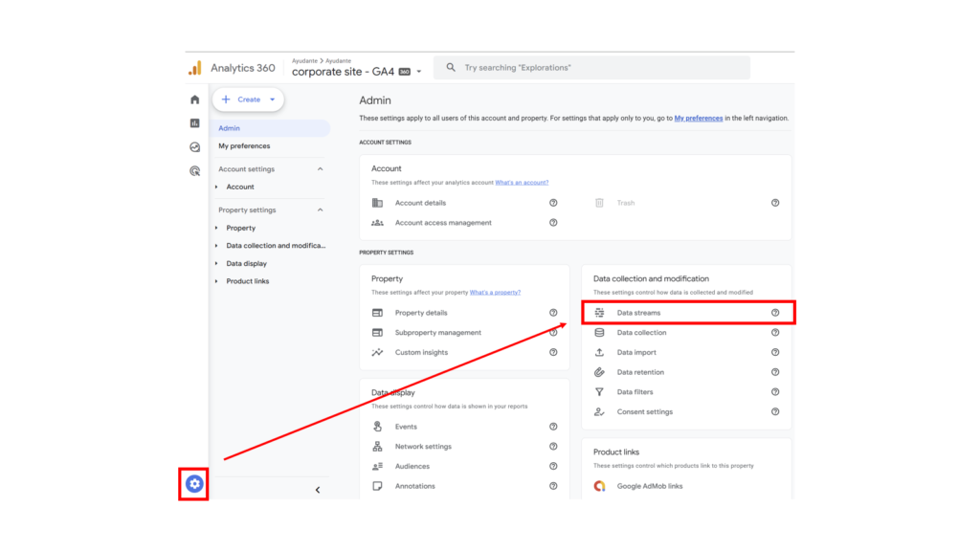Click help icon next to Trash

click(775, 203)
